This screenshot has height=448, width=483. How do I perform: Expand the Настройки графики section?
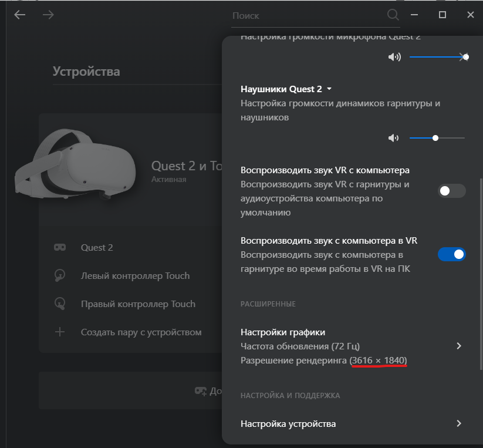(459, 346)
